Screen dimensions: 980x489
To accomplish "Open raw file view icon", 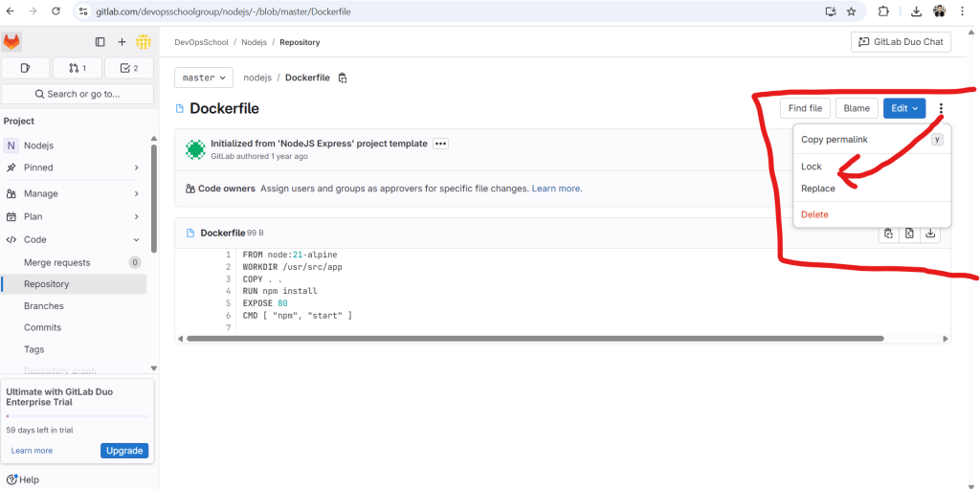I will coord(909,233).
